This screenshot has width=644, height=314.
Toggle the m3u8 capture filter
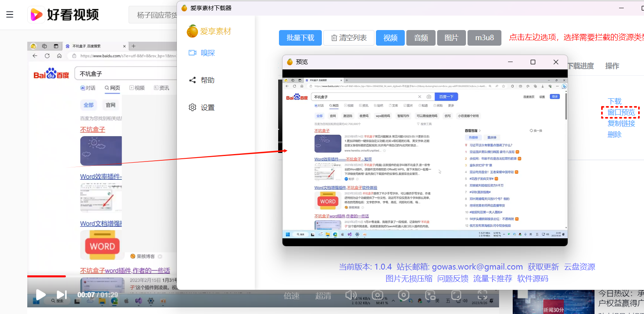pyautogui.click(x=484, y=38)
